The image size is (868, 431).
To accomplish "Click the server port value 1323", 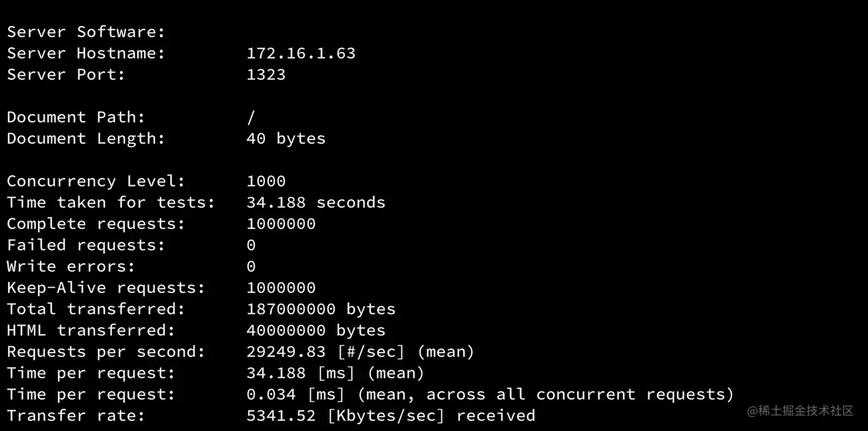I will coord(266,75).
